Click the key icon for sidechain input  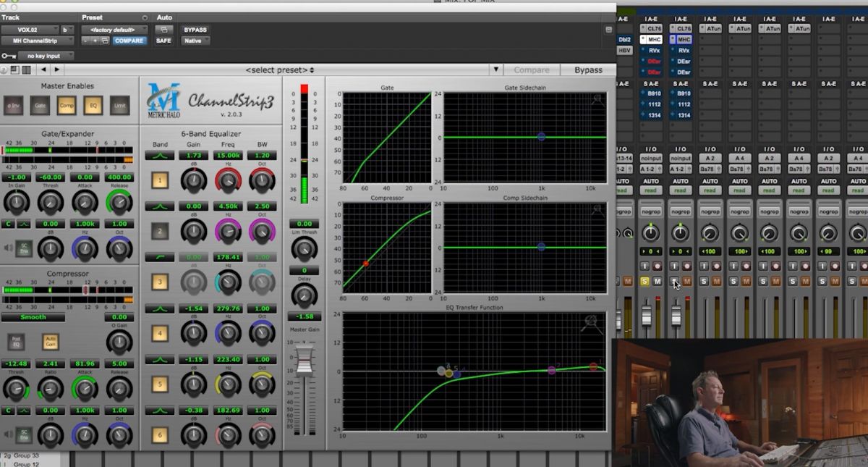pos(7,56)
